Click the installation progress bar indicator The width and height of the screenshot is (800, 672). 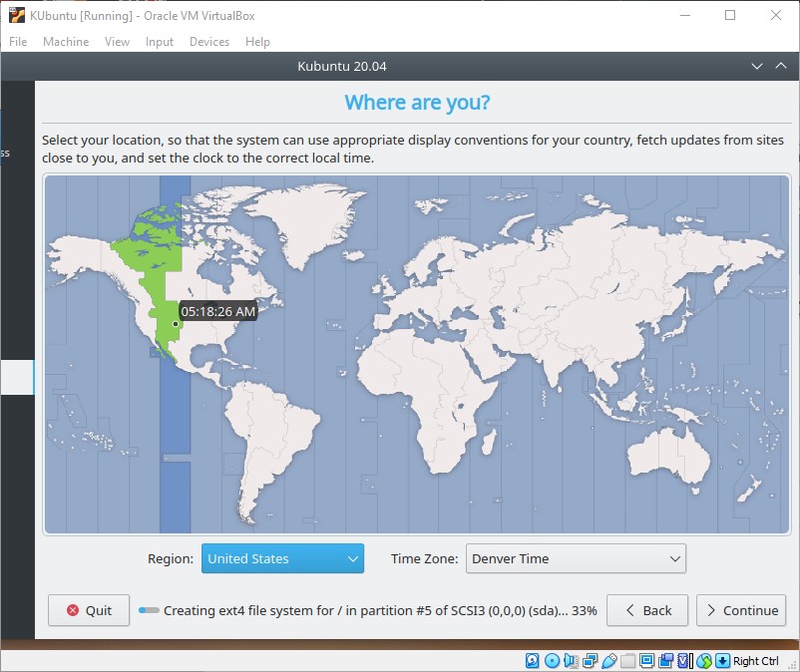[x=149, y=610]
